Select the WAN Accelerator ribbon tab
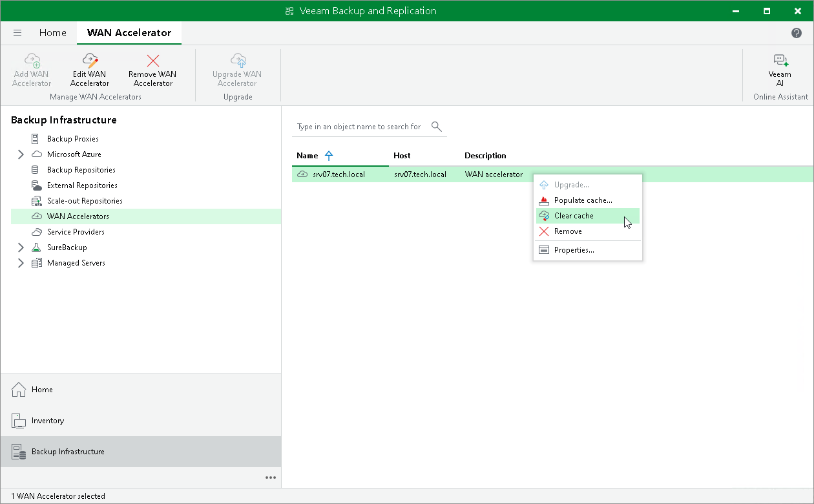This screenshot has height=504, width=814. pyautogui.click(x=129, y=33)
